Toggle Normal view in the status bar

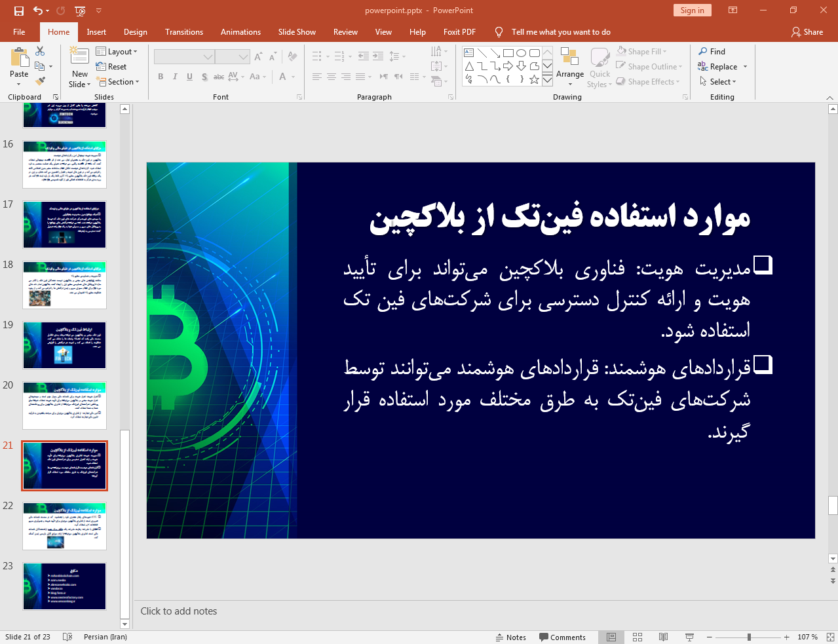coord(611,637)
